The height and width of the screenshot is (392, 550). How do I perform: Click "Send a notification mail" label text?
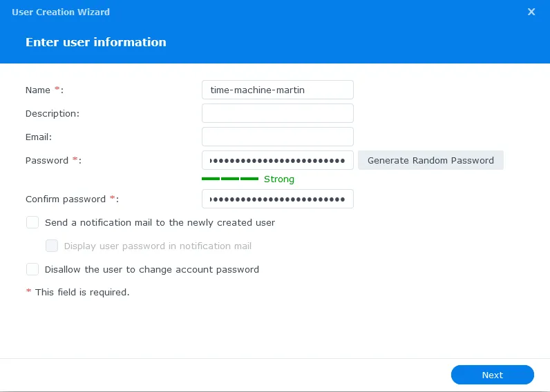160,222
